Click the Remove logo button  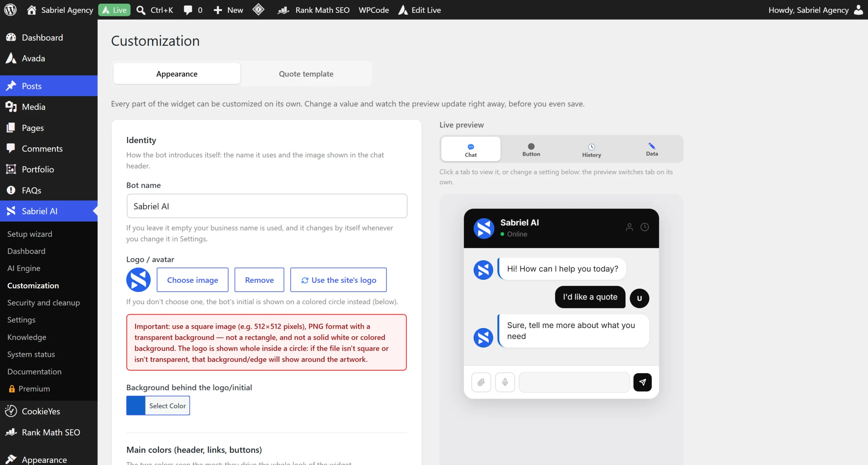point(259,280)
